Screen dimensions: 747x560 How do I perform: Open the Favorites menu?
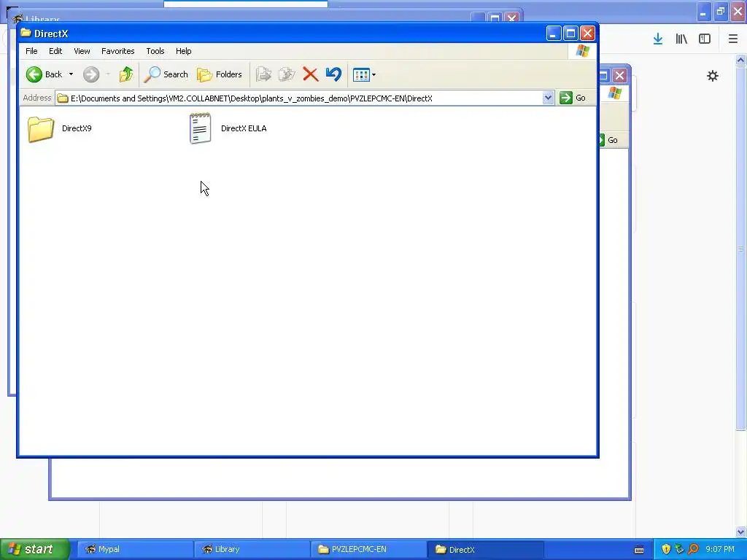pyautogui.click(x=117, y=51)
